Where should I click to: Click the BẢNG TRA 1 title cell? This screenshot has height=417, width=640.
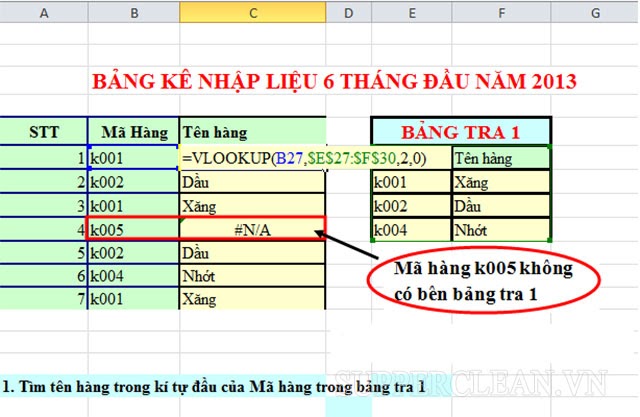tap(460, 131)
